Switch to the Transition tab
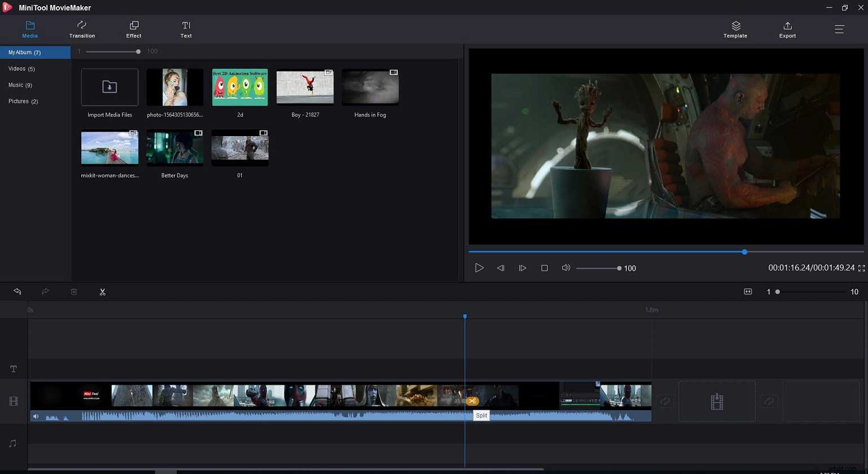The height and width of the screenshot is (474, 868). (81, 29)
